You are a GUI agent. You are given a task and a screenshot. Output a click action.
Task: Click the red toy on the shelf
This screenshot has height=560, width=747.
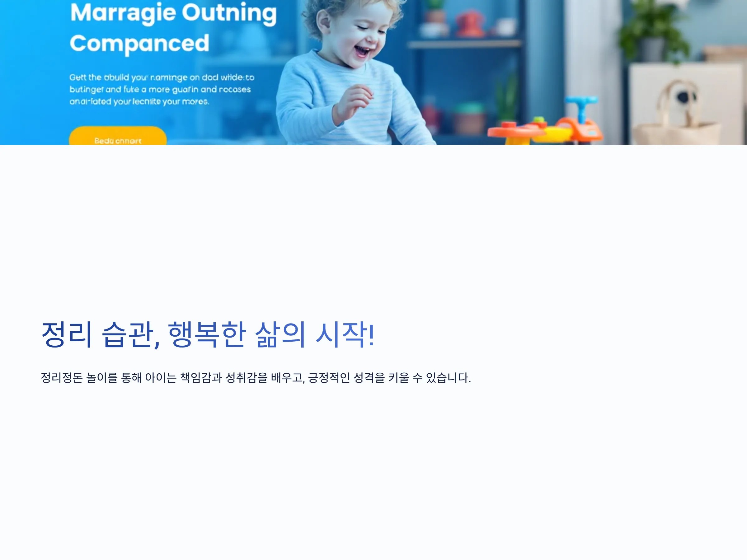(x=470, y=24)
